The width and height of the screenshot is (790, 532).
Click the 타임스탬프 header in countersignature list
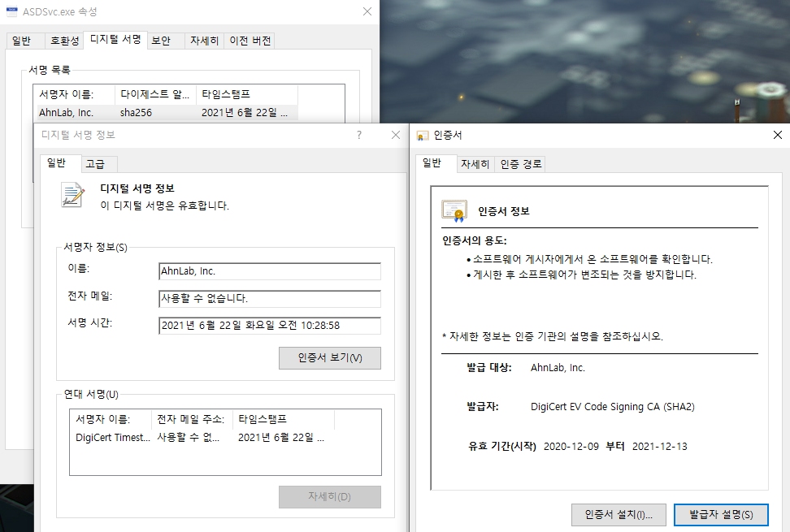pyautogui.click(x=284, y=419)
